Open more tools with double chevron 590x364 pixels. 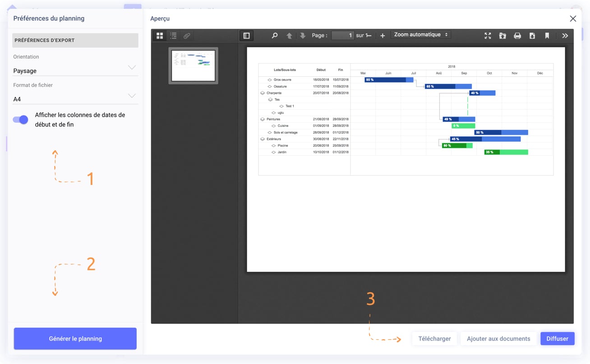click(x=565, y=36)
